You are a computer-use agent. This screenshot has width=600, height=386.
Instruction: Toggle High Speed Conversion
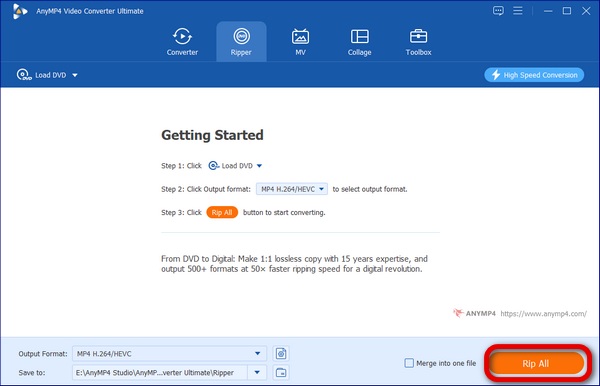pyautogui.click(x=534, y=75)
